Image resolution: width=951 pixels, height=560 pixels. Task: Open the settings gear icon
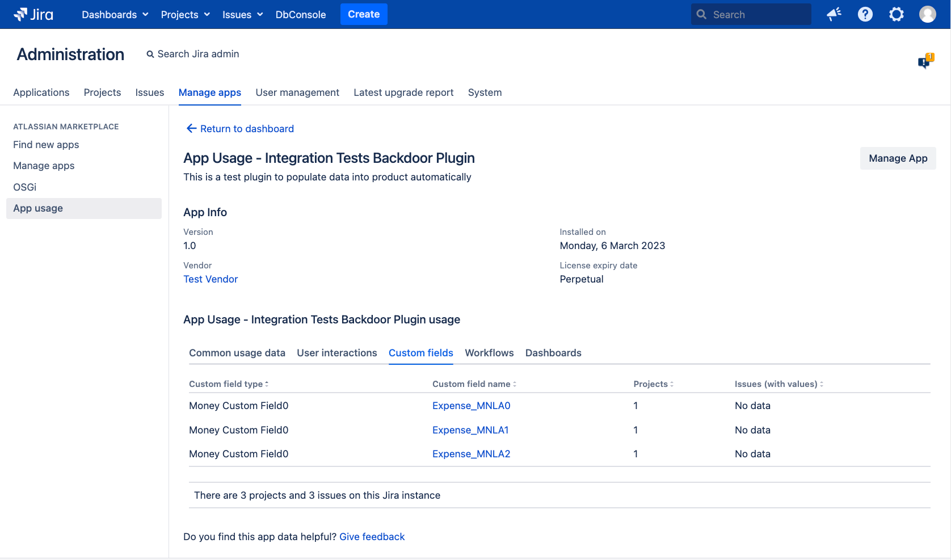pyautogui.click(x=896, y=14)
